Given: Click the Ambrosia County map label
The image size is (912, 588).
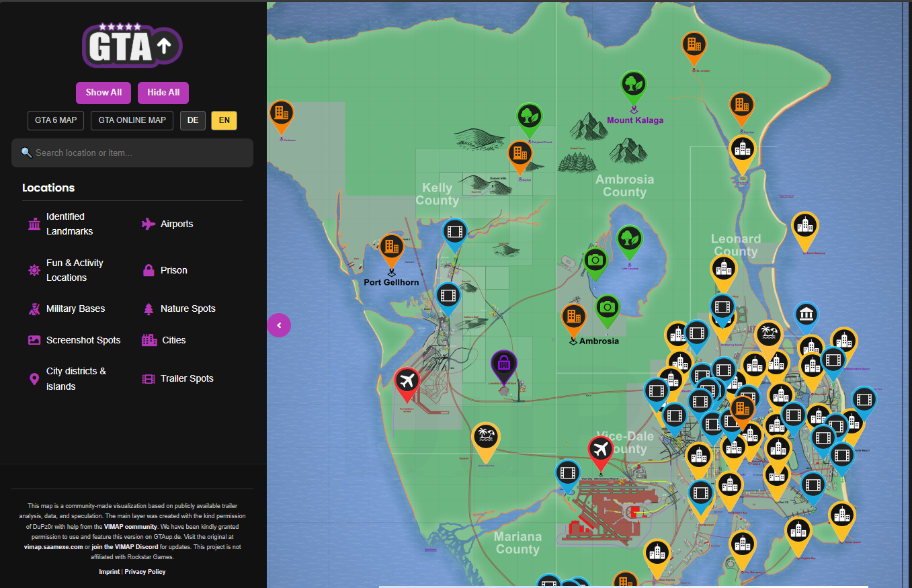Looking at the screenshot, I should pos(624,185).
